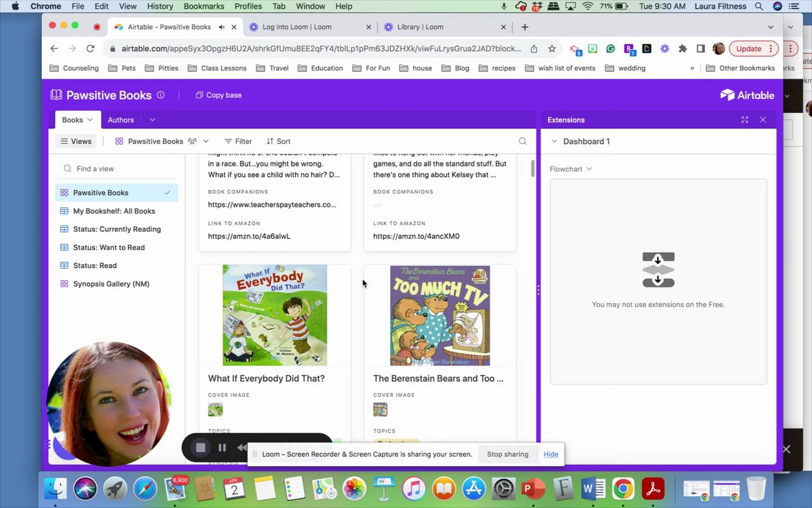Select the Books table tab
Screen dimensions: 812x508
77,120
